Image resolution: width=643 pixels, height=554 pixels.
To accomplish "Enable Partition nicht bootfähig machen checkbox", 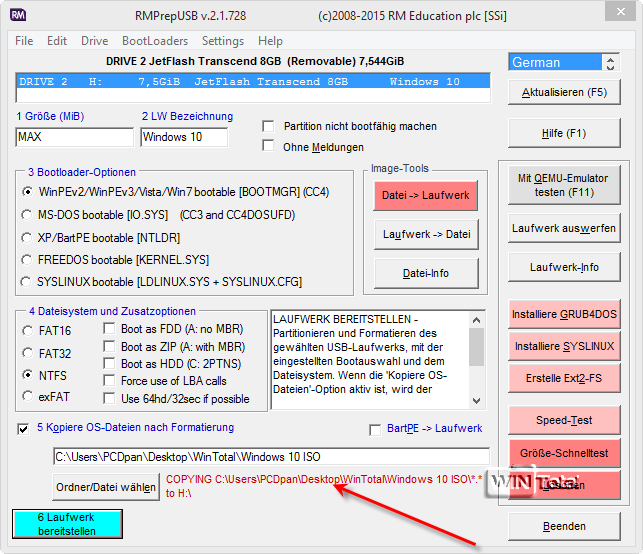I will click(x=268, y=126).
